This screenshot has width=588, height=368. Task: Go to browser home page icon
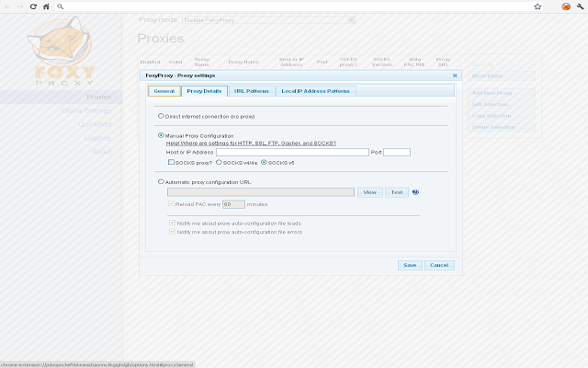click(46, 6)
